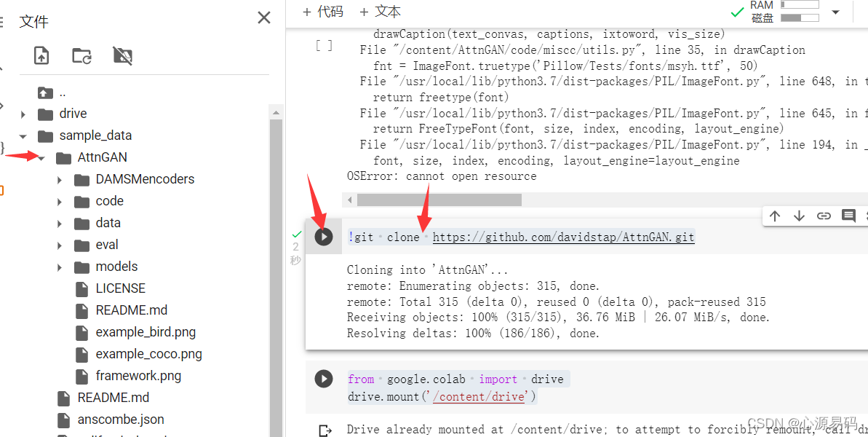Open framework.png file
Image resolution: width=868 pixels, height=437 pixels.
click(138, 376)
